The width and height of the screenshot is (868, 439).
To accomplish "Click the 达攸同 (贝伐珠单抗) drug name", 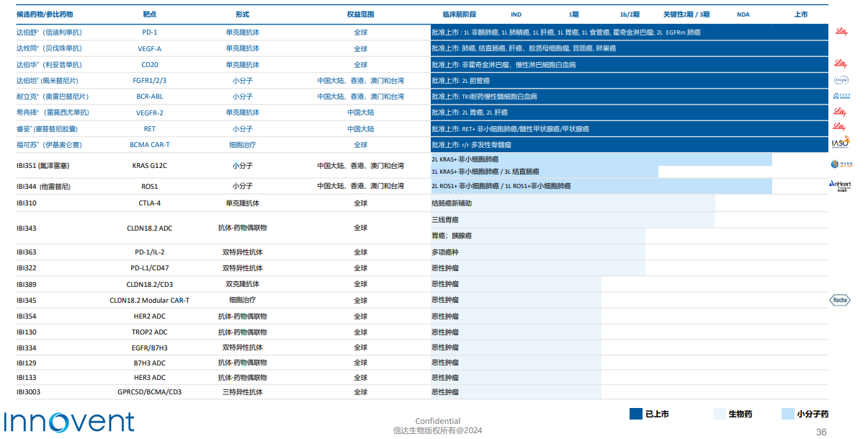I will pyautogui.click(x=49, y=48).
